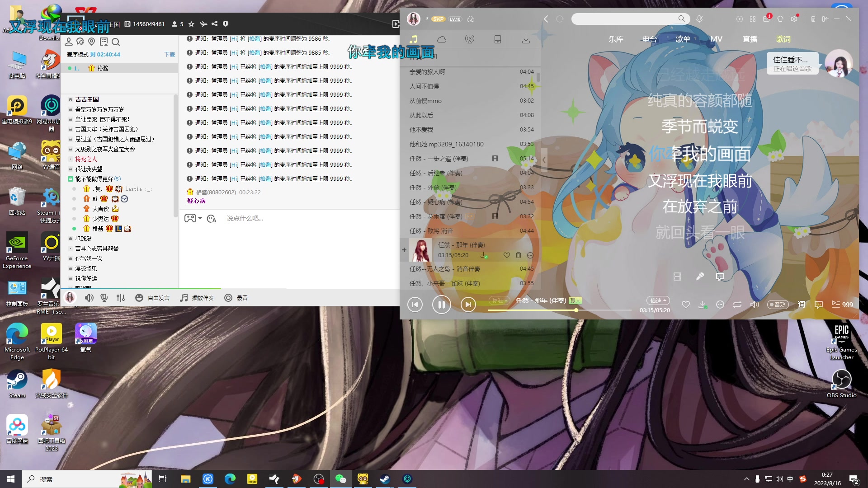Mute the music player volume icon
868x488 pixels.
click(x=754, y=305)
